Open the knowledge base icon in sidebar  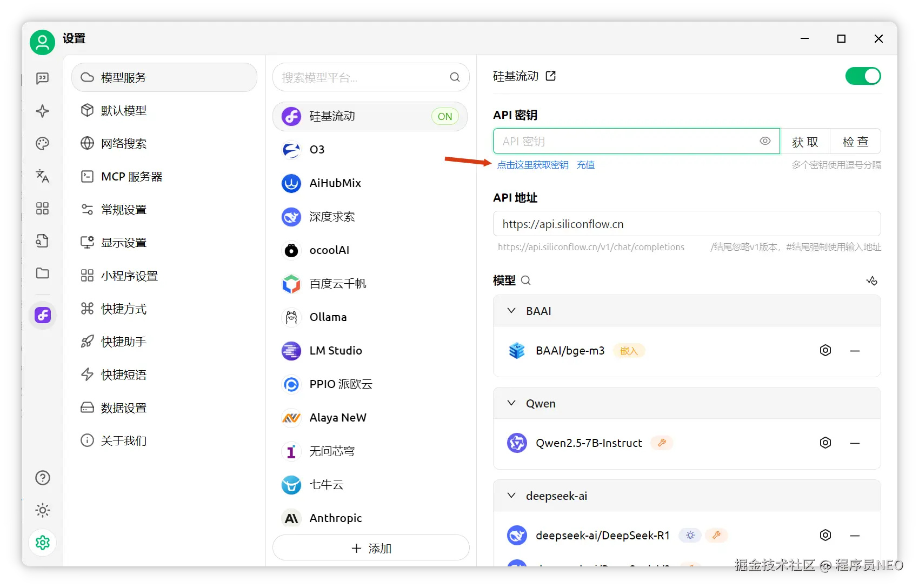click(42, 240)
